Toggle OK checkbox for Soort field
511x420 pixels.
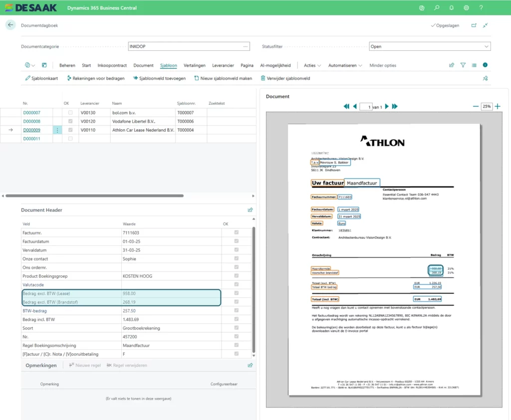(236, 328)
